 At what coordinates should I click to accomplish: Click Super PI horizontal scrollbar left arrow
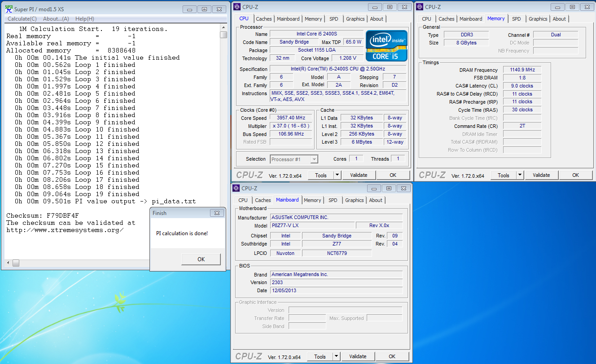point(8,263)
